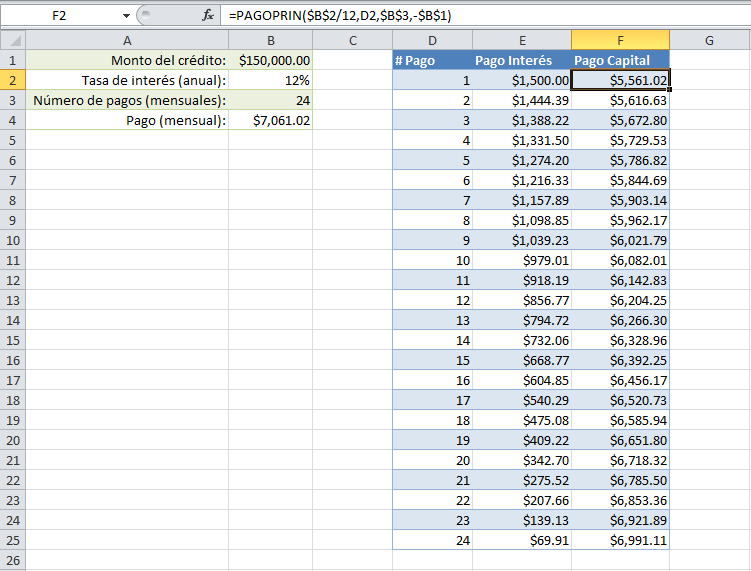
Task: Select column C header
Action: click(353, 40)
